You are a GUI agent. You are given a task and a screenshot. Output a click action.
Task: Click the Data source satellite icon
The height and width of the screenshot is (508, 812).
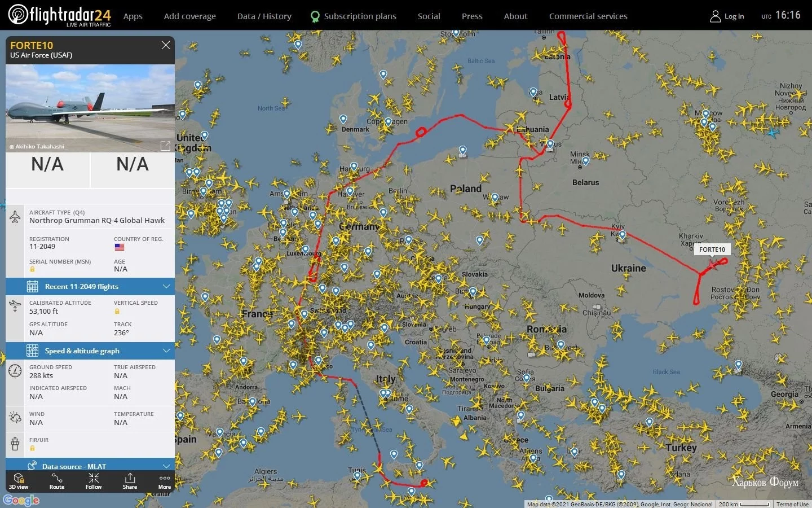coord(33,465)
